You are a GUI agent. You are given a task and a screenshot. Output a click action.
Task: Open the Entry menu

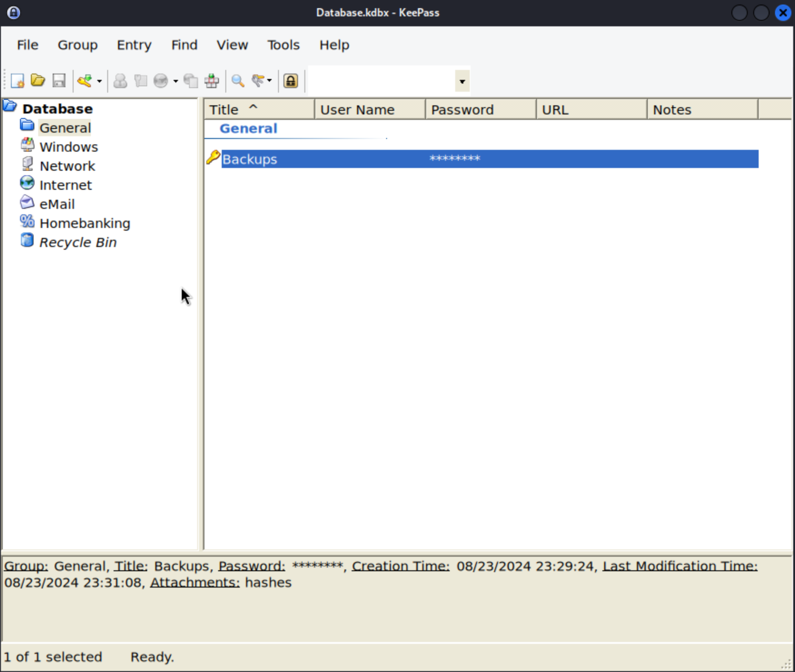(134, 45)
